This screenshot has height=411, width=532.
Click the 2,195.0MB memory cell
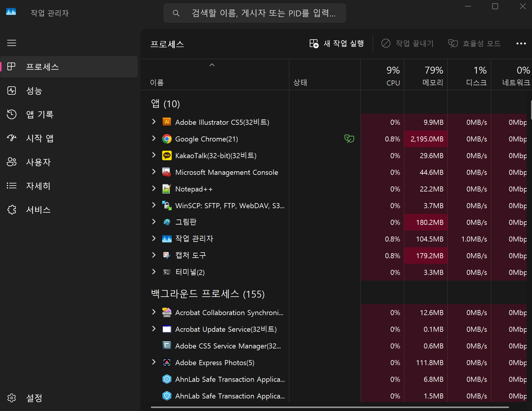pos(426,139)
